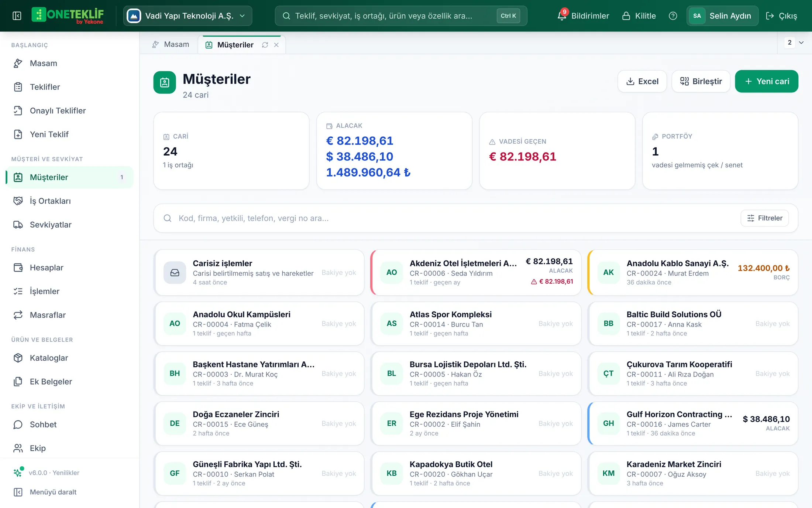The height and width of the screenshot is (508, 812).
Task: Open Kataloglar in sidebar
Action: pyautogui.click(x=69, y=358)
